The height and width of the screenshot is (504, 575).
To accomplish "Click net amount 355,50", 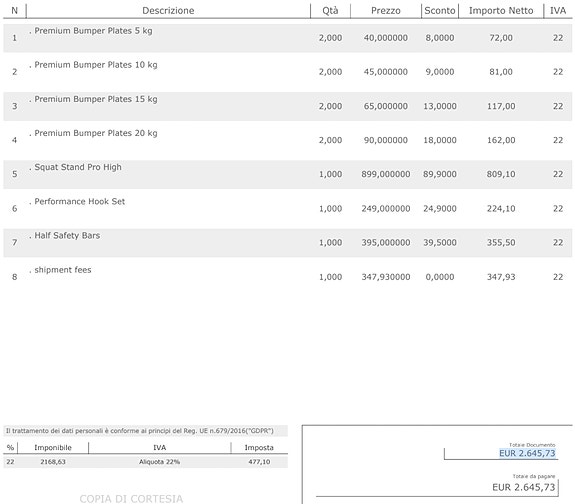I will coord(501,242).
